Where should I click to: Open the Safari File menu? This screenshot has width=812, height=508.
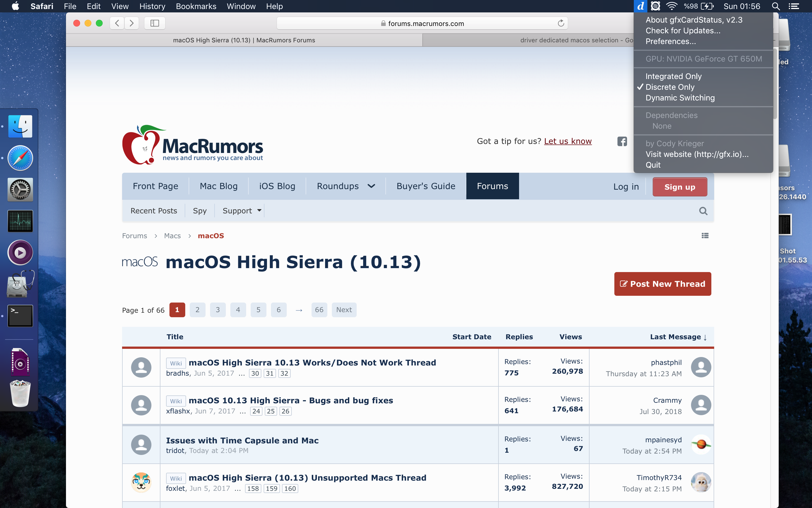[70, 6]
